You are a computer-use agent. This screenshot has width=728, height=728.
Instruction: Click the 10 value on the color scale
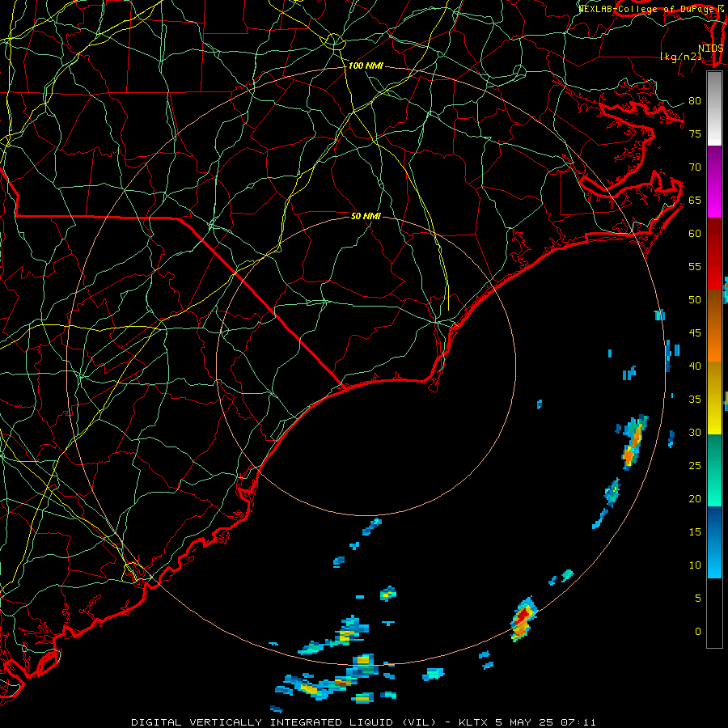coord(695,565)
